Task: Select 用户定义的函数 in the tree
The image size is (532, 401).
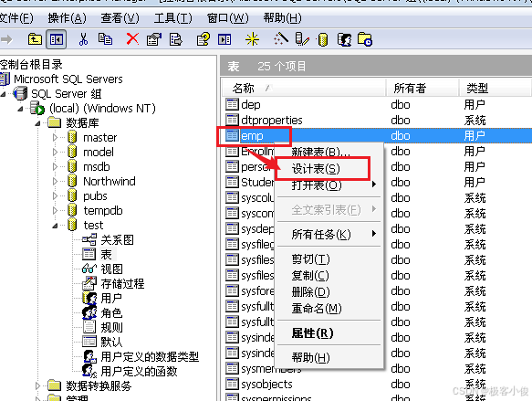Action: coord(139,371)
